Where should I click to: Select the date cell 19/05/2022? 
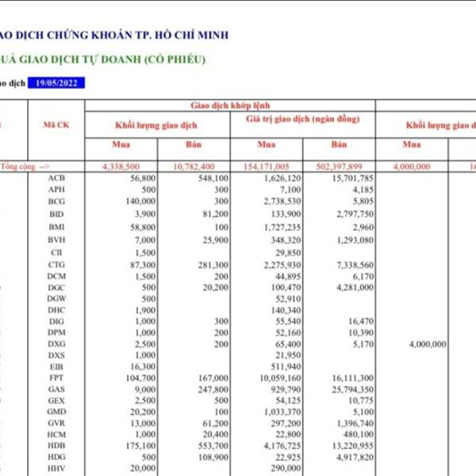point(56,83)
